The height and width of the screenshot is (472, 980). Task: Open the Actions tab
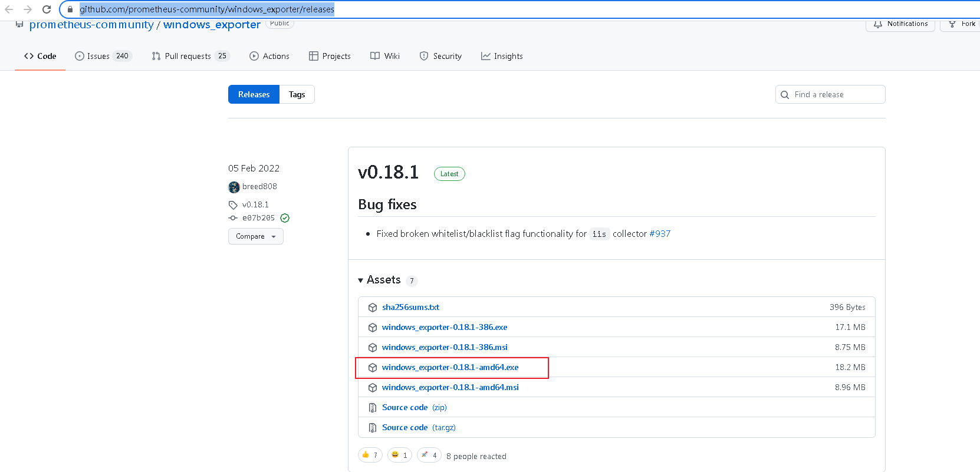[269, 56]
